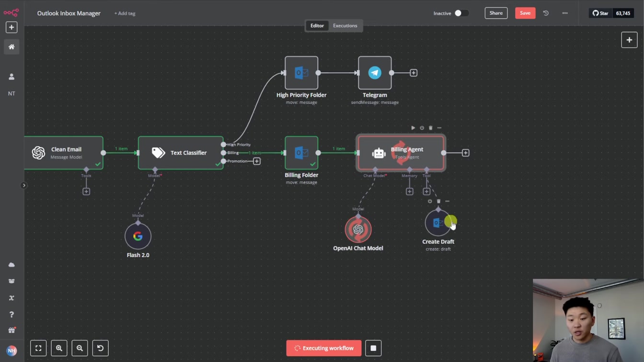Zoom out of the canvas
644x362 pixels.
[x=80, y=348]
